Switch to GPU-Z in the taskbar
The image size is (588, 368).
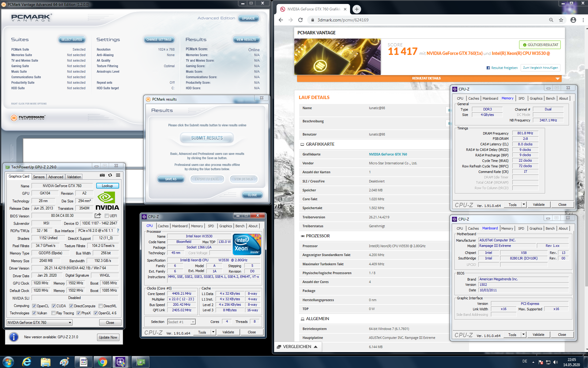(141, 362)
